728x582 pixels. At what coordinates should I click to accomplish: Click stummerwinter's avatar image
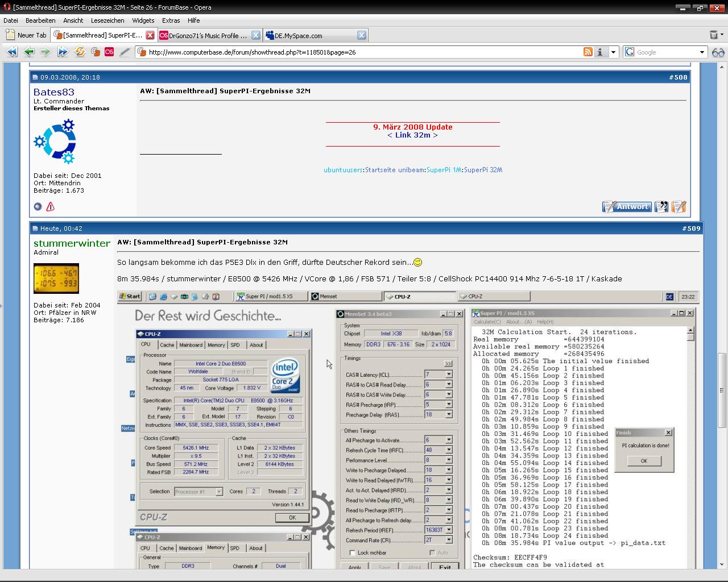pyautogui.click(x=56, y=278)
